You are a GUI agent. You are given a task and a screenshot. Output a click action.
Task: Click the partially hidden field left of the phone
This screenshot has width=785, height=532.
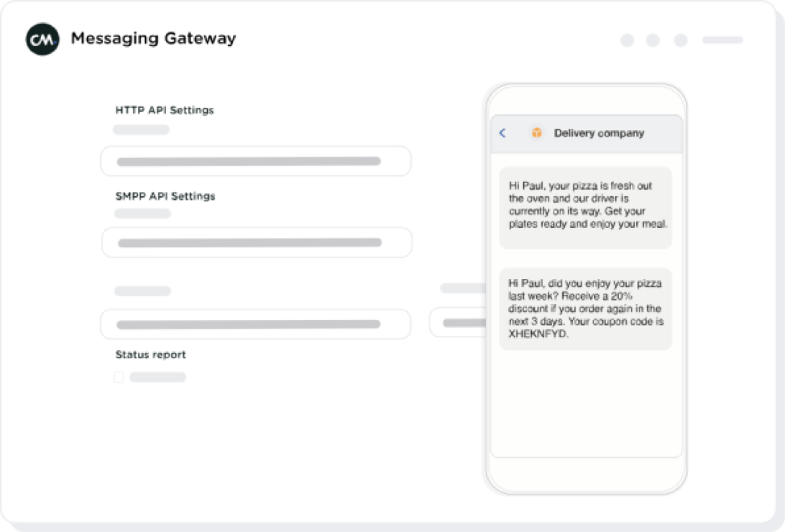tap(458, 323)
